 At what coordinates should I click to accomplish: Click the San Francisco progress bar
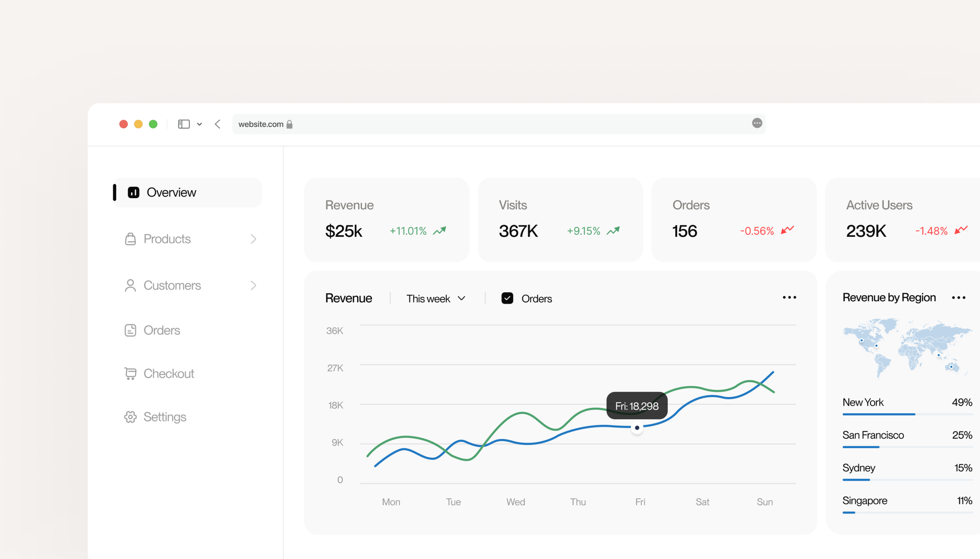coord(907,447)
